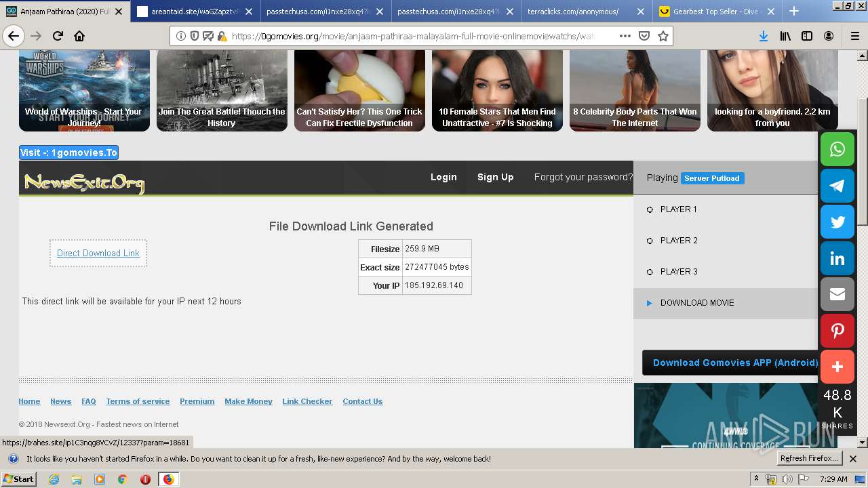The height and width of the screenshot is (488, 868).
Task: Open the Login link
Action: 443,177
